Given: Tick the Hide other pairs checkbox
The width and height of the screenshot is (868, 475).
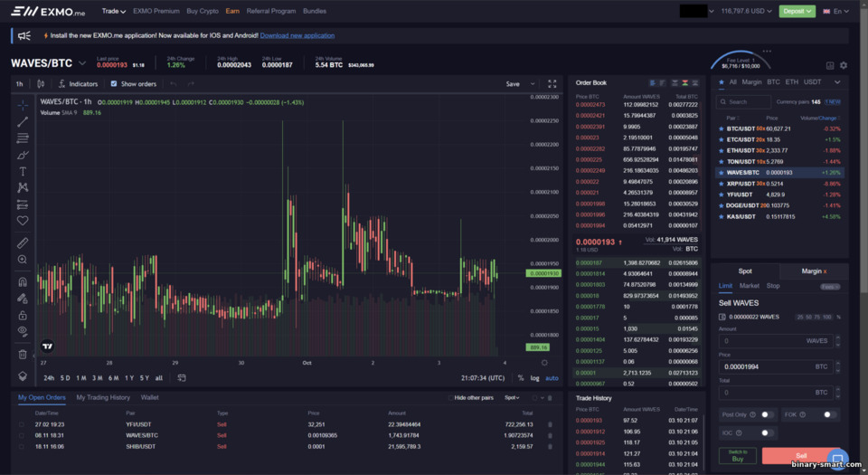Looking at the screenshot, I should (450, 397).
